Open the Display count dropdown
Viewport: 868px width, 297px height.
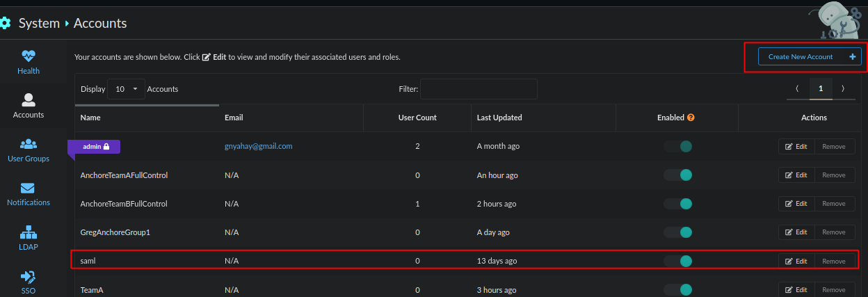pyautogui.click(x=126, y=89)
